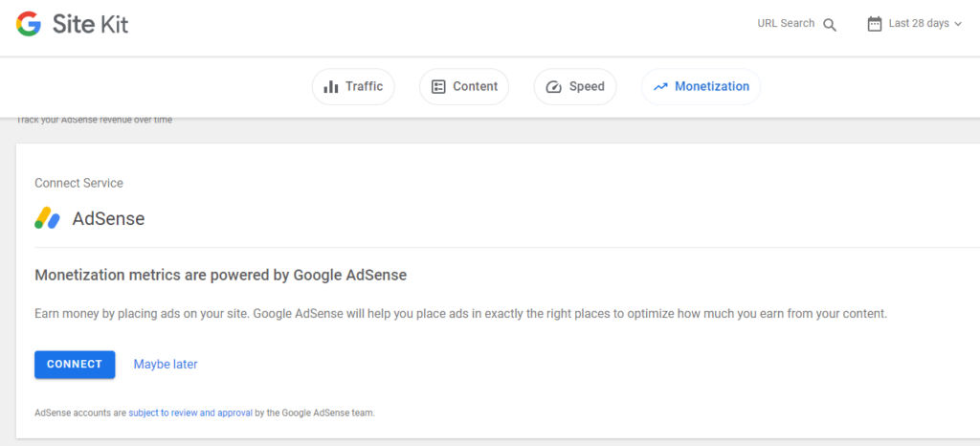Image resolution: width=980 pixels, height=446 pixels.
Task: Open the Last 28 days date dropdown
Action: (x=915, y=24)
